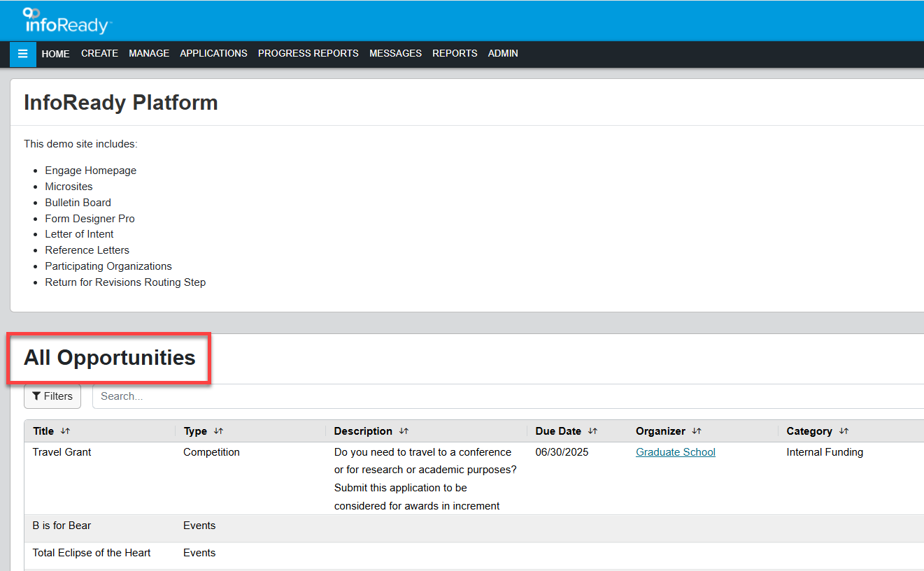Open the CREATE menu

[x=99, y=54]
